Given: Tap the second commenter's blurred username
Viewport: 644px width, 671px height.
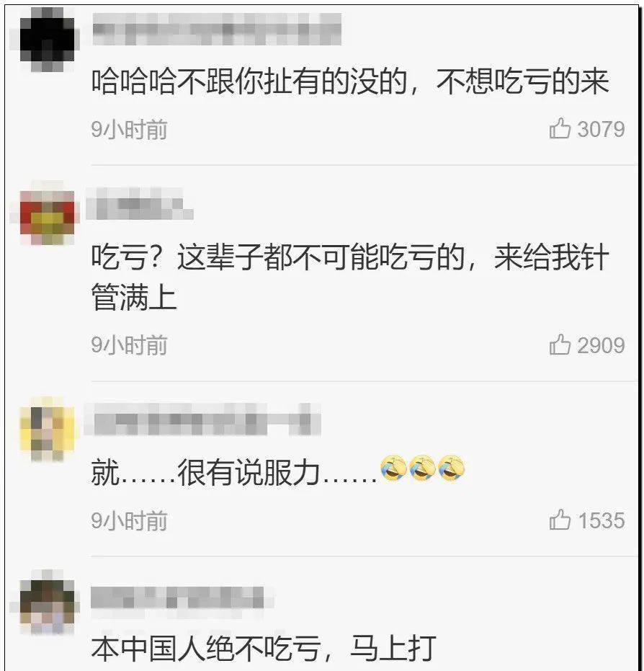Looking at the screenshot, I should (x=140, y=204).
